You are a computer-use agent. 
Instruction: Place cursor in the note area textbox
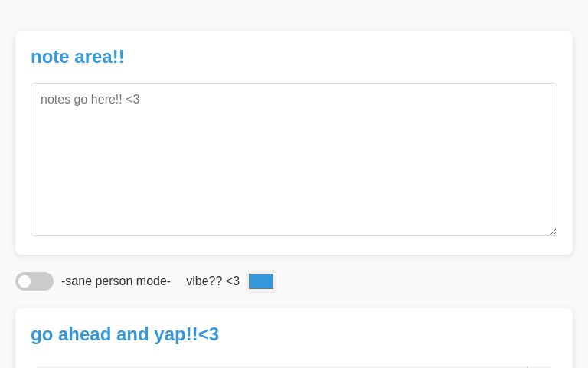293,159
